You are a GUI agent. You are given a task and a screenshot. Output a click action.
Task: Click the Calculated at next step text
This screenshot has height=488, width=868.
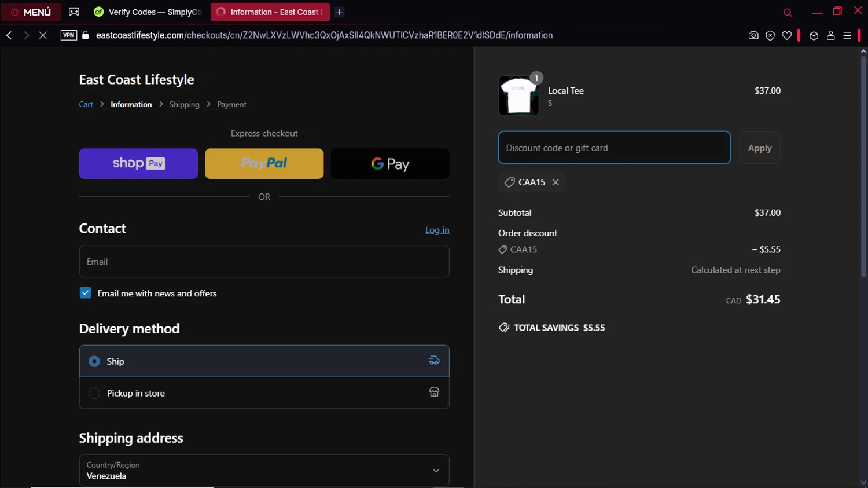pos(735,270)
